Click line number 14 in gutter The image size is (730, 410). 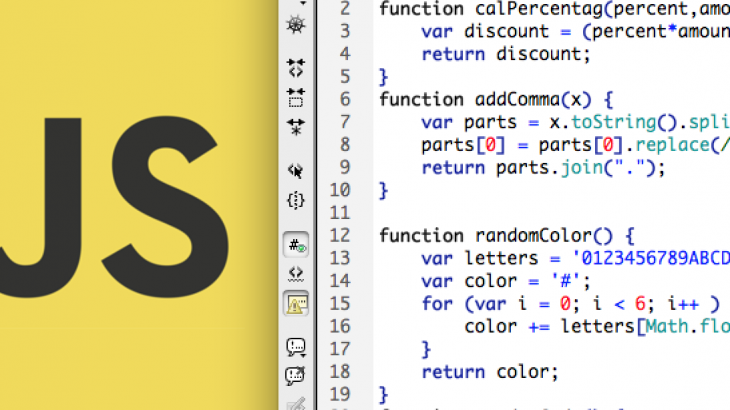pos(340,281)
